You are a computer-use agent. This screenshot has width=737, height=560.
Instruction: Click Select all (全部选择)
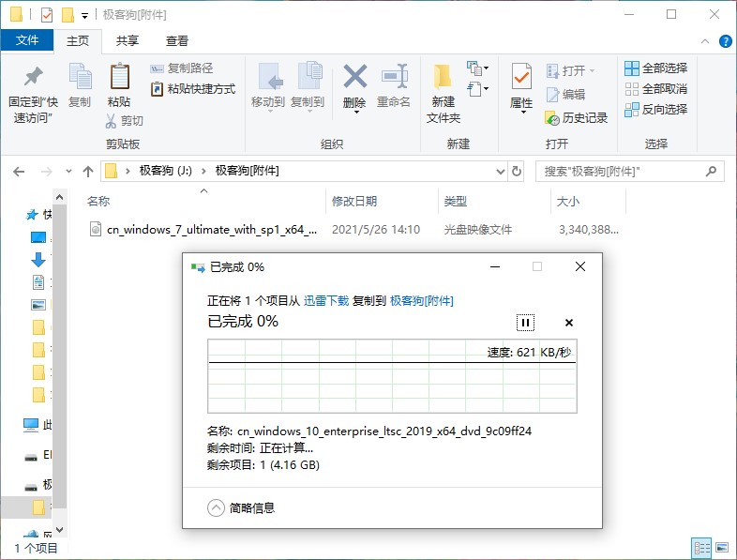point(656,68)
